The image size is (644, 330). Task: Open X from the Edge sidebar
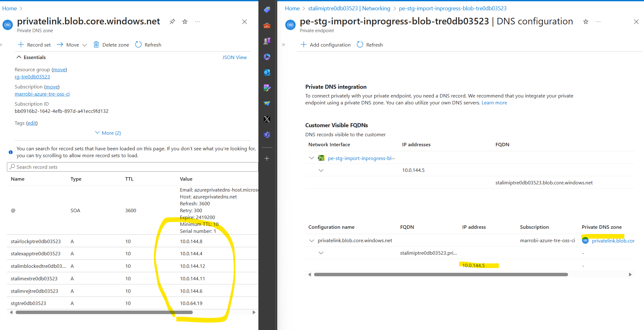pos(267,119)
